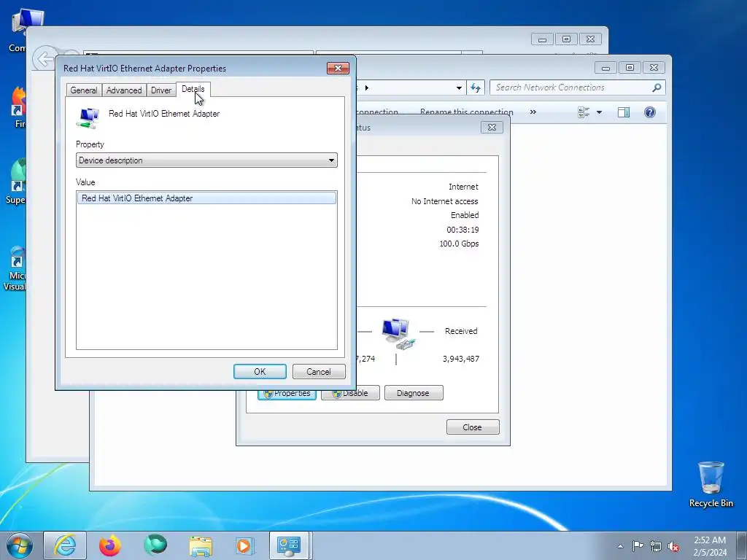The image size is (747, 560).
Task: Click the change view icon
Action: click(584, 112)
